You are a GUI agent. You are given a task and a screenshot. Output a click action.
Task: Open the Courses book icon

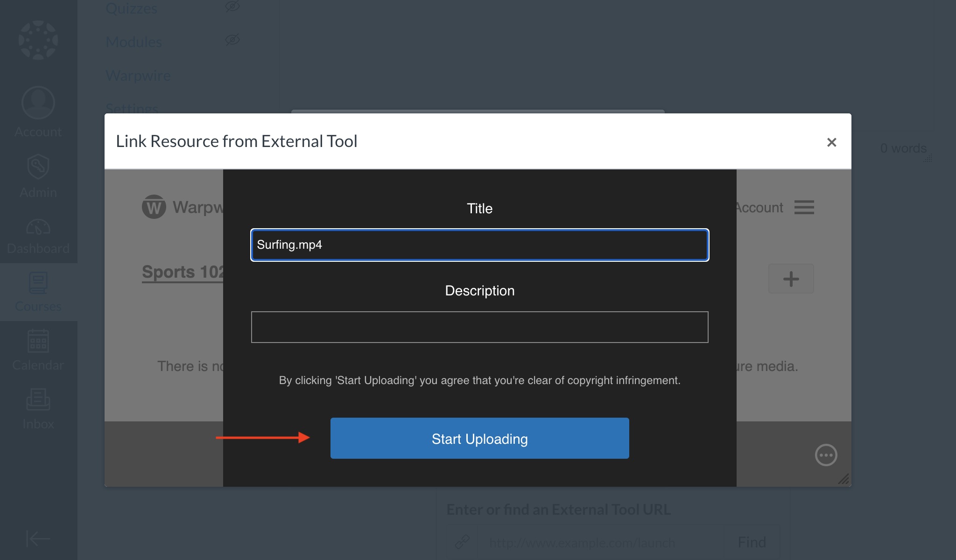pyautogui.click(x=38, y=283)
